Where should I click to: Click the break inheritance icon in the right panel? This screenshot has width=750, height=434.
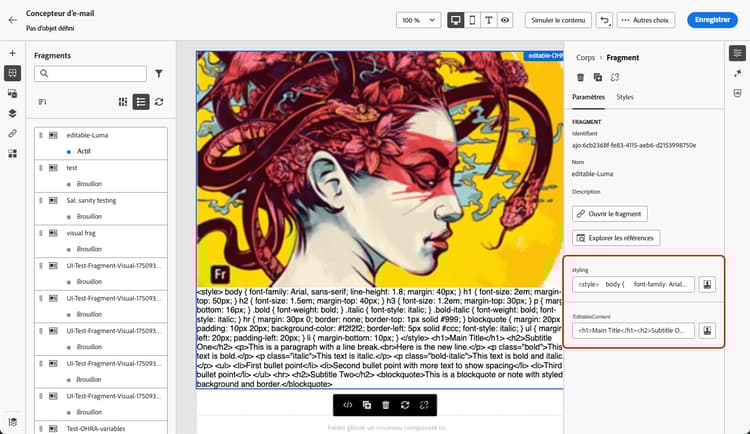[615, 78]
